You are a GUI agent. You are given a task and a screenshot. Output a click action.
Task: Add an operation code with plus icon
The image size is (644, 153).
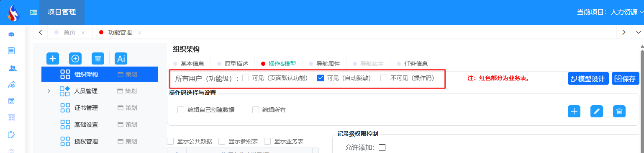[574, 111]
